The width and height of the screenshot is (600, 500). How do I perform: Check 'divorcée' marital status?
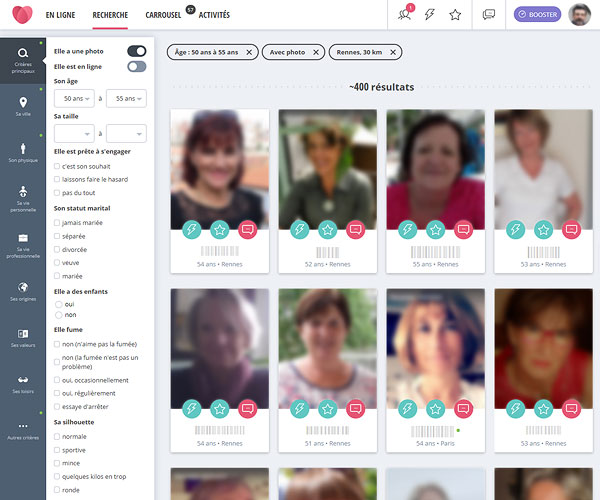point(57,249)
